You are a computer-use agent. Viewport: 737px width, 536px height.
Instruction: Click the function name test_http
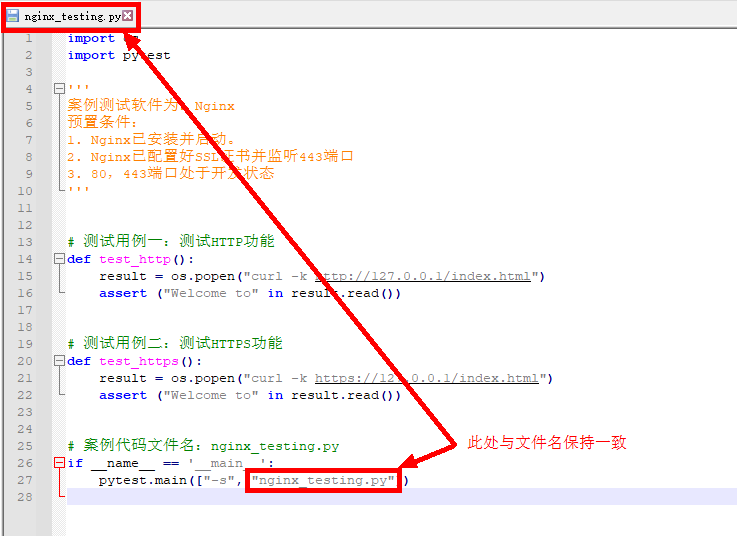coord(135,260)
